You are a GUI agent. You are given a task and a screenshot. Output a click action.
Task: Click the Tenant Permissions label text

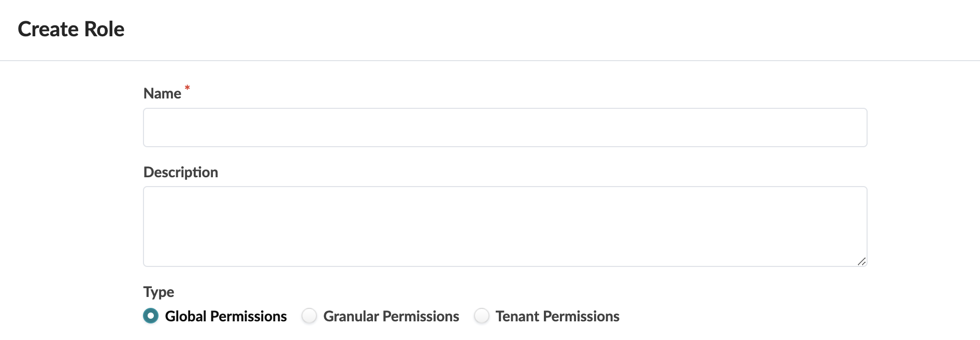point(557,316)
